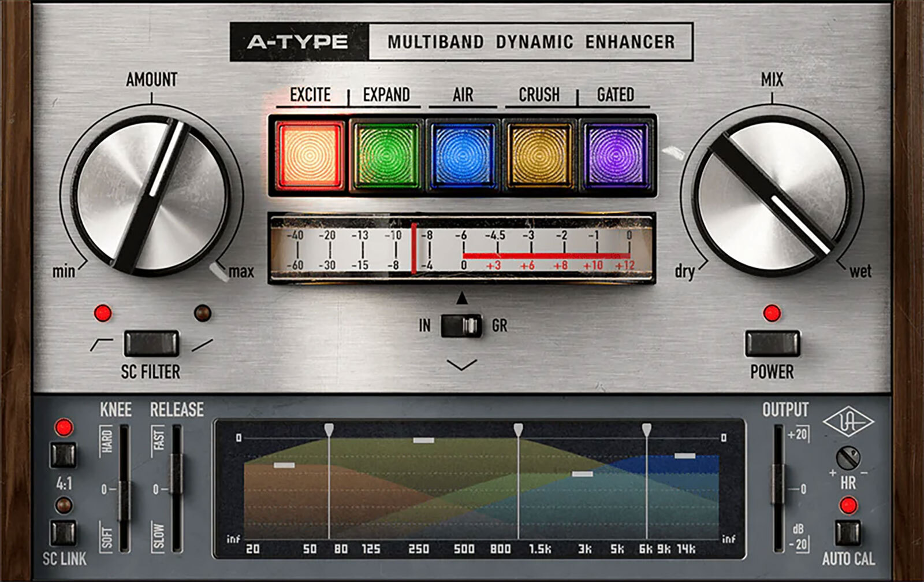
Task: Click the red AUTO CAL LED
Action: (x=848, y=506)
